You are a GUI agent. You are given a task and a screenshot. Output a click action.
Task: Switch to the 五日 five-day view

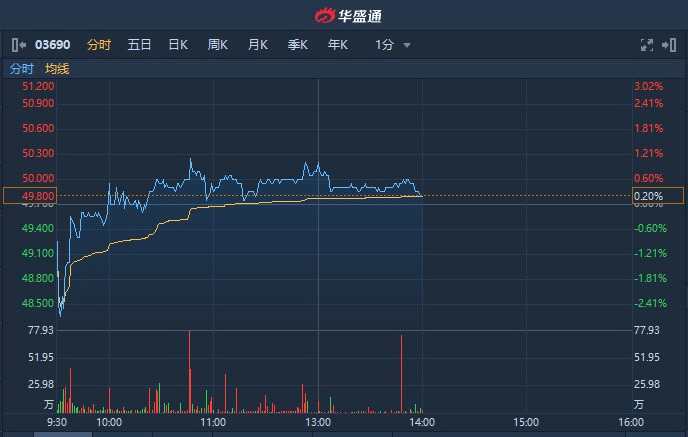[139, 45]
